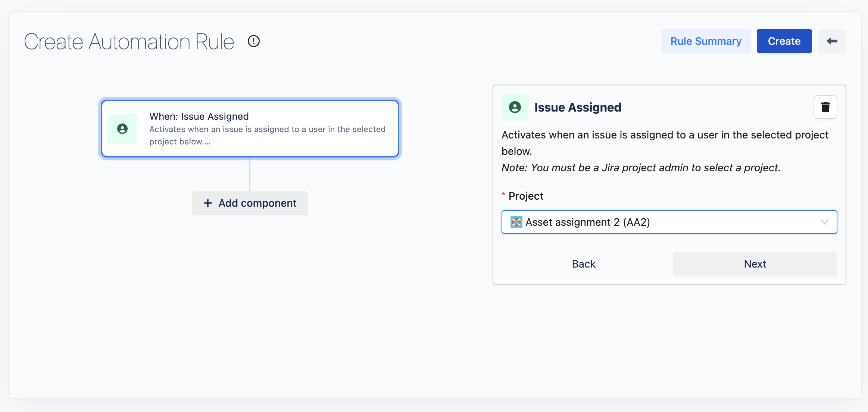
Task: Click the Asset assignment 2 lifebuoy icon
Action: pos(516,222)
